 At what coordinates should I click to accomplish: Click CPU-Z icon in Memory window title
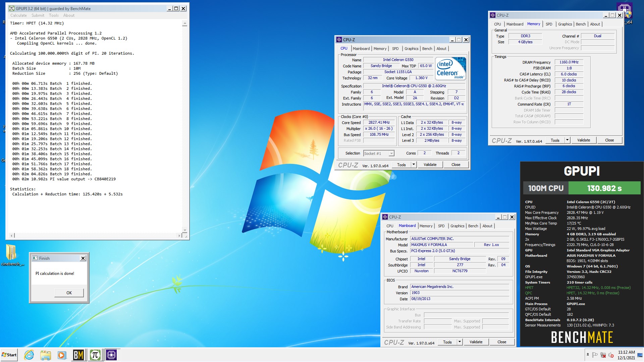(x=493, y=15)
